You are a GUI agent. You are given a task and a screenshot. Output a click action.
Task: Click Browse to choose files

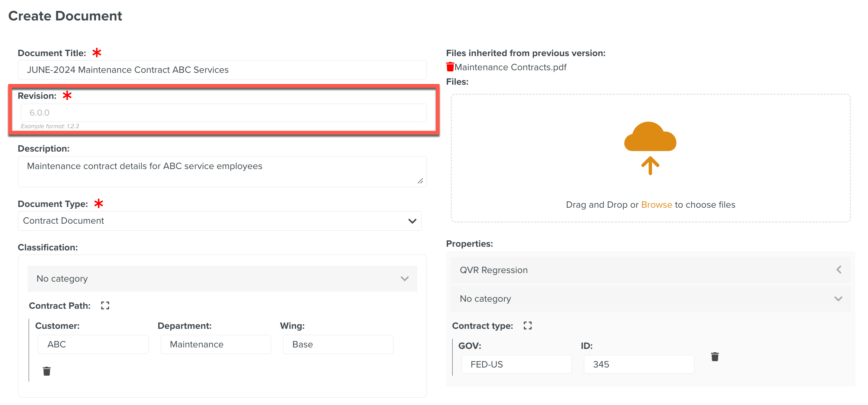tap(656, 205)
